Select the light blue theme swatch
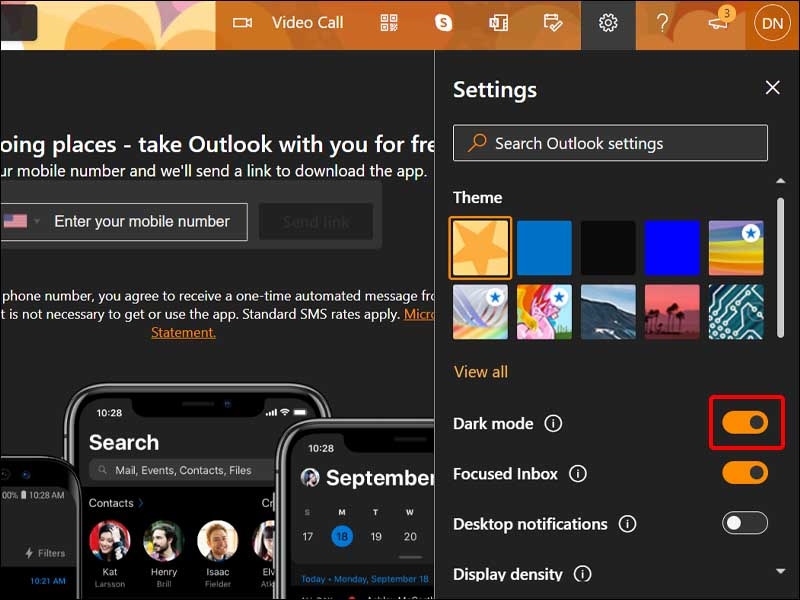The width and height of the screenshot is (800, 600). click(x=544, y=248)
